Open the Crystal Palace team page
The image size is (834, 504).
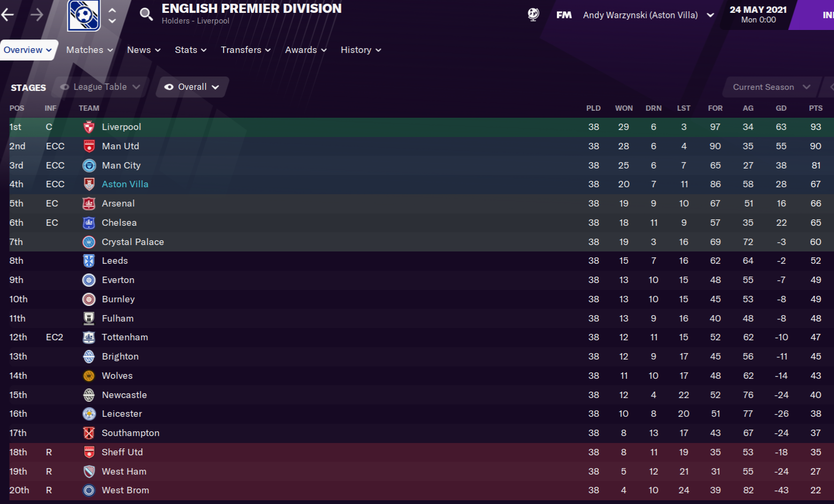pos(133,242)
